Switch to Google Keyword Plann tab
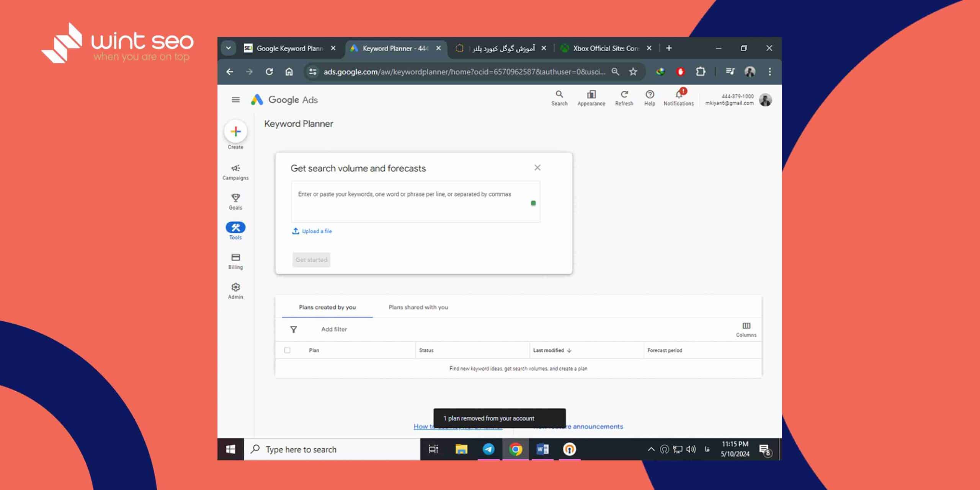This screenshot has height=490, width=980. click(x=290, y=48)
